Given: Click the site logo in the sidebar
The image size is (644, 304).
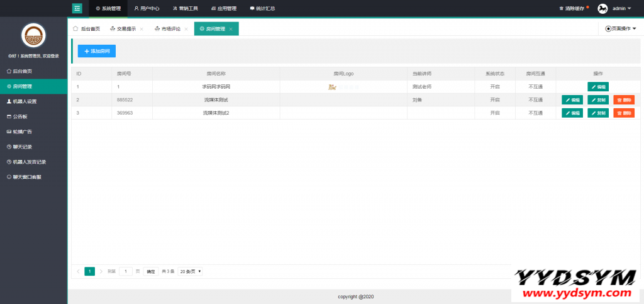Looking at the screenshot, I should coord(33,35).
